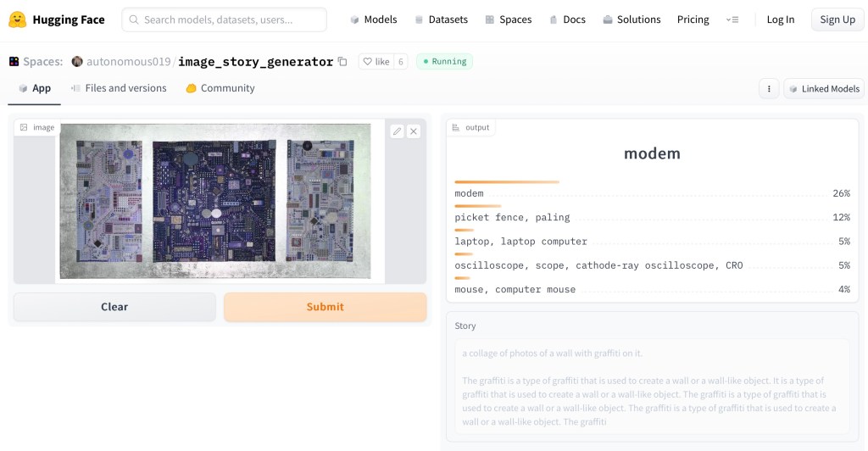Click the uploaded circuit board image
Viewport: 868px width, 451px height.
click(x=215, y=202)
